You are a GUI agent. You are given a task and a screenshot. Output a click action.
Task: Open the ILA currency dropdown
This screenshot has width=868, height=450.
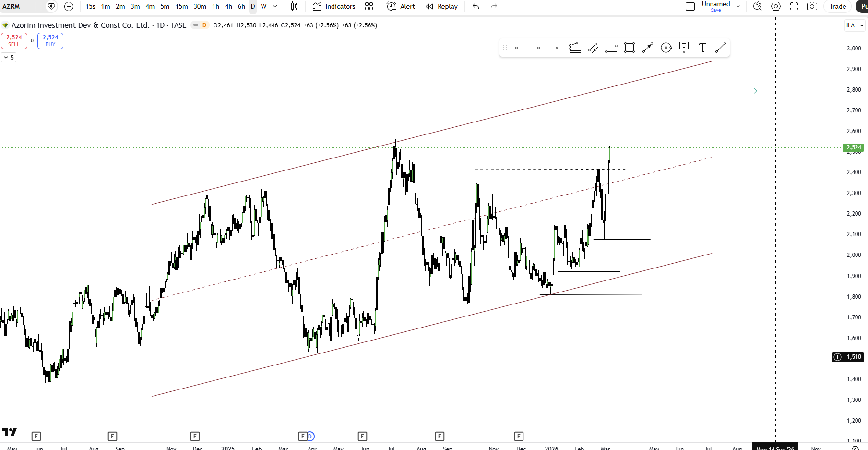[x=855, y=25]
